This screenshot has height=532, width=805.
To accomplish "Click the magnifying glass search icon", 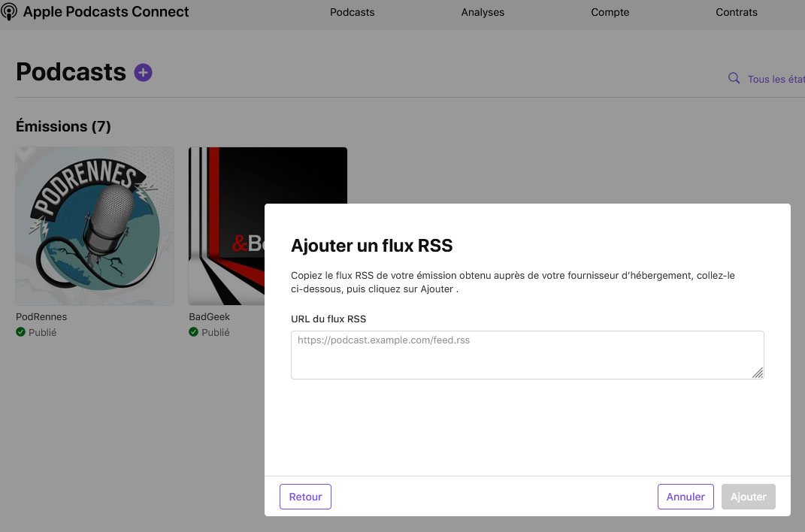I will pos(734,78).
